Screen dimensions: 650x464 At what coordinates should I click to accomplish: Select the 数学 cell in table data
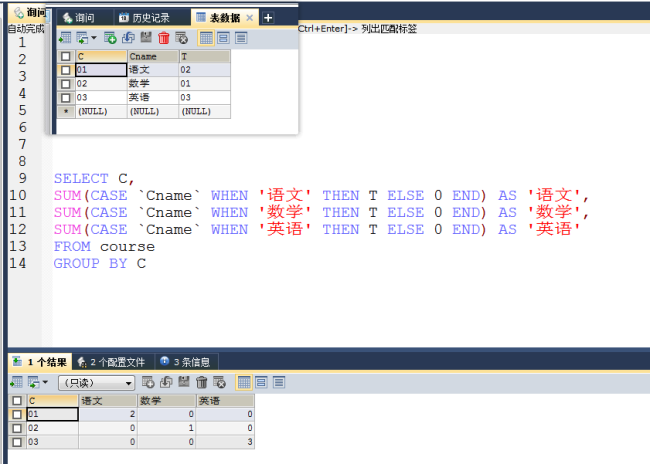153,84
